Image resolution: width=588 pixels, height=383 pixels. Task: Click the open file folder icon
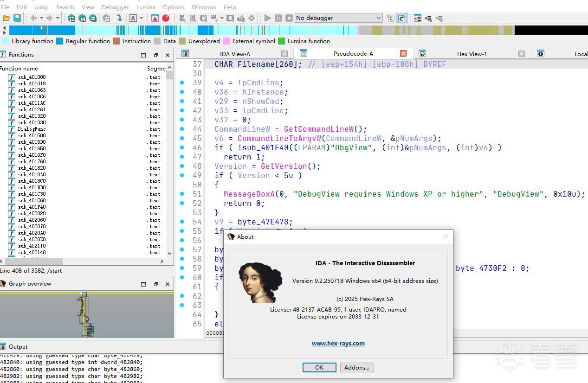pyautogui.click(x=6, y=18)
